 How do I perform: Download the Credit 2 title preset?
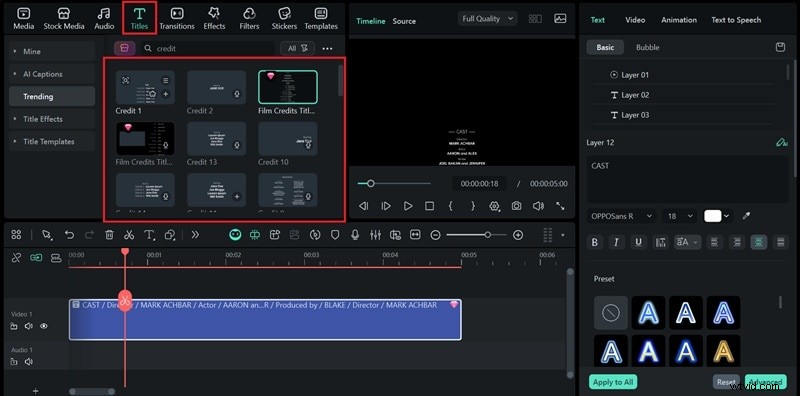point(237,94)
